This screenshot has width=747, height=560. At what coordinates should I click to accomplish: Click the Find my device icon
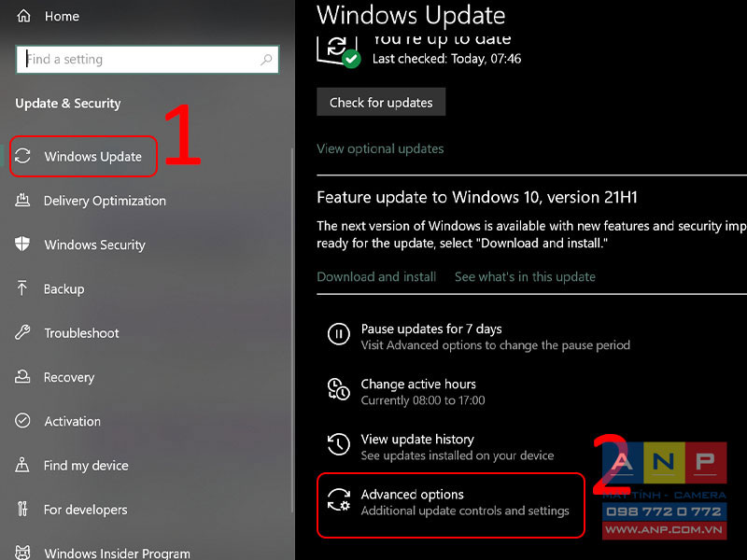click(x=22, y=465)
